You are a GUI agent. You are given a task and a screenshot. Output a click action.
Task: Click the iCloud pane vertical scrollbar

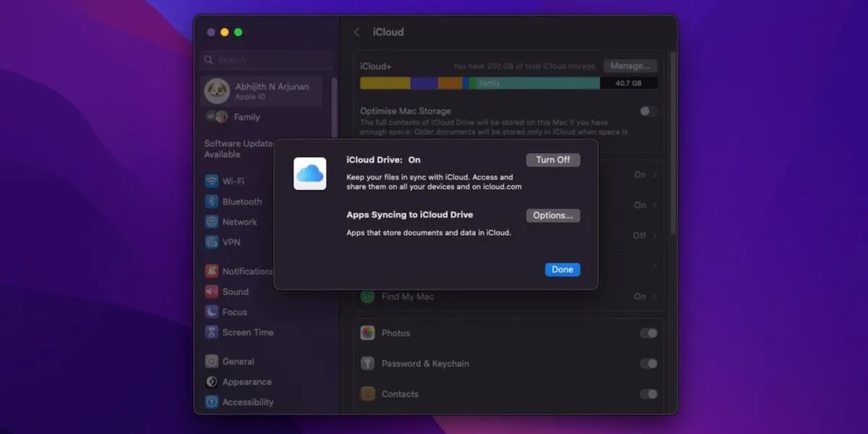coord(673,145)
